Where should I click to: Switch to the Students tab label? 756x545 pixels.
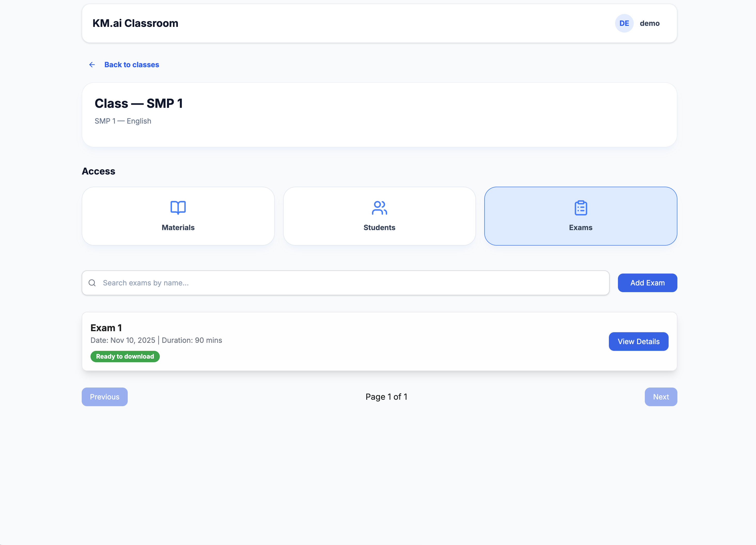pyautogui.click(x=379, y=227)
